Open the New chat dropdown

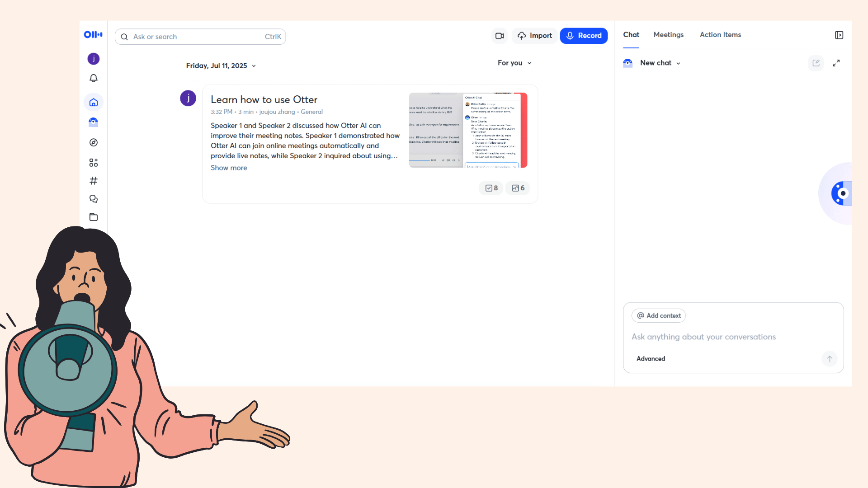tap(660, 63)
